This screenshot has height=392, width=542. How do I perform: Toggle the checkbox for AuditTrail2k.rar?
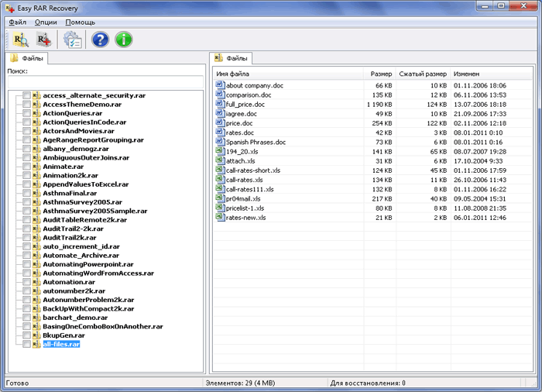pos(27,238)
